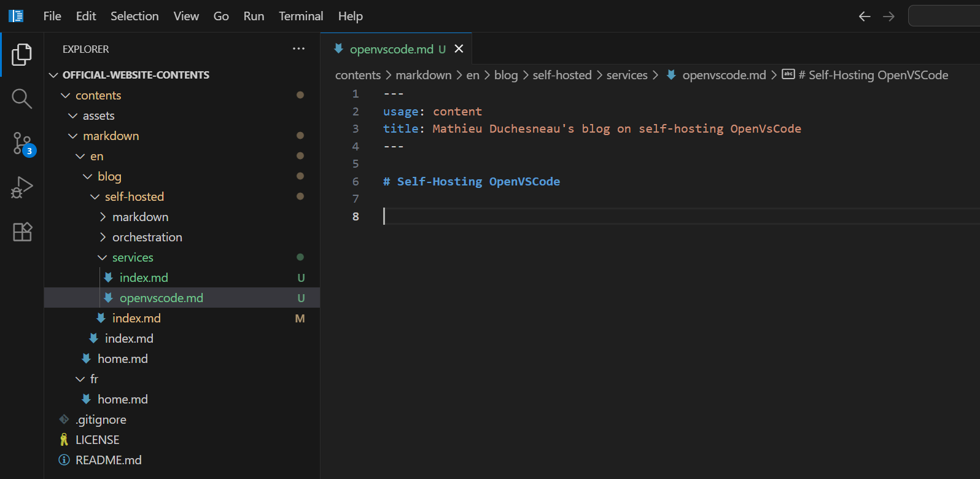Click breadcrumb segment 'contents'
This screenshot has width=980, height=479.
358,75
